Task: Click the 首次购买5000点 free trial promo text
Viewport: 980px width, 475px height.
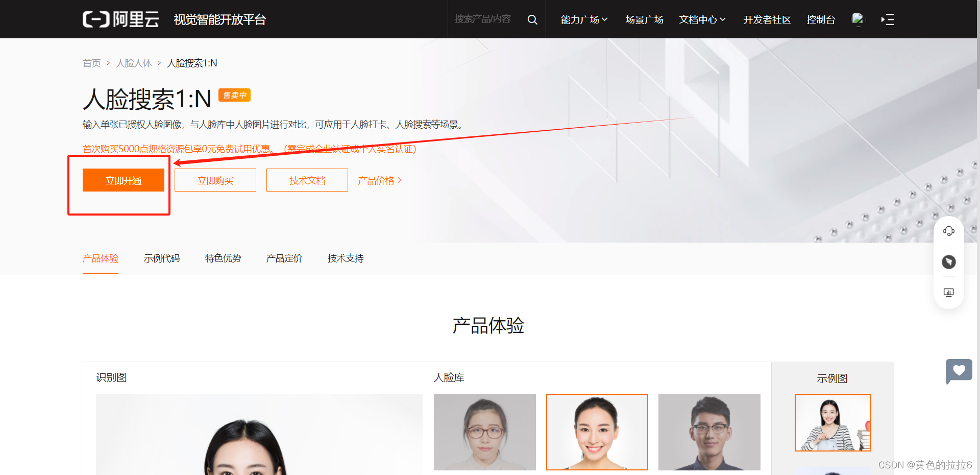Action: pos(250,149)
